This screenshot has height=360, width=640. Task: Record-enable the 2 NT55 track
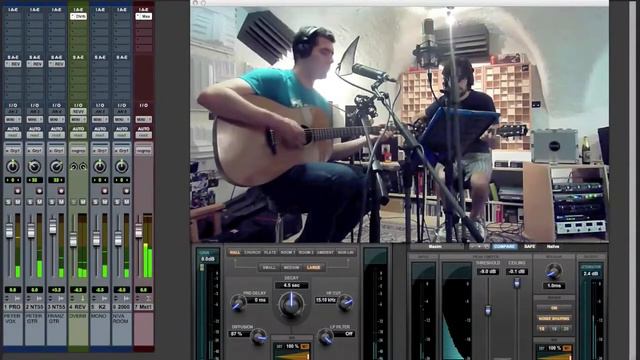point(39,191)
